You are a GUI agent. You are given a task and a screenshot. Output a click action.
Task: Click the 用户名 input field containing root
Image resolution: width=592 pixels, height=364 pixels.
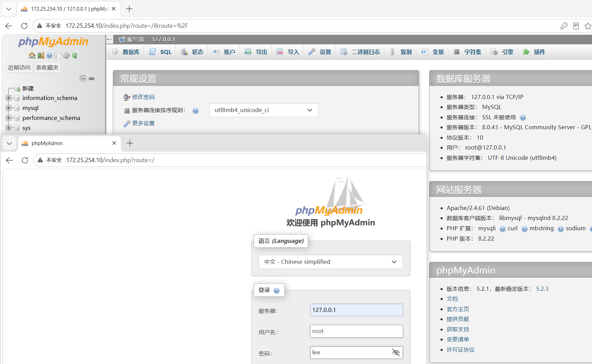click(356, 331)
